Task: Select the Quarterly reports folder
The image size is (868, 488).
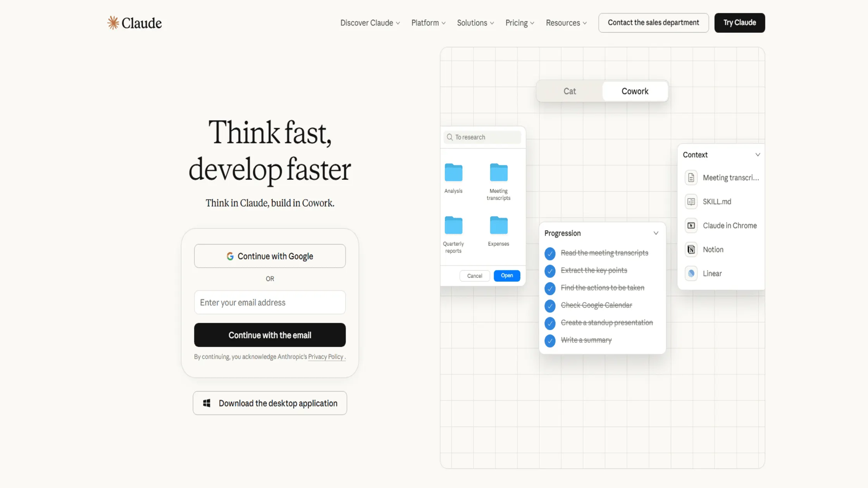Action: coord(453,225)
